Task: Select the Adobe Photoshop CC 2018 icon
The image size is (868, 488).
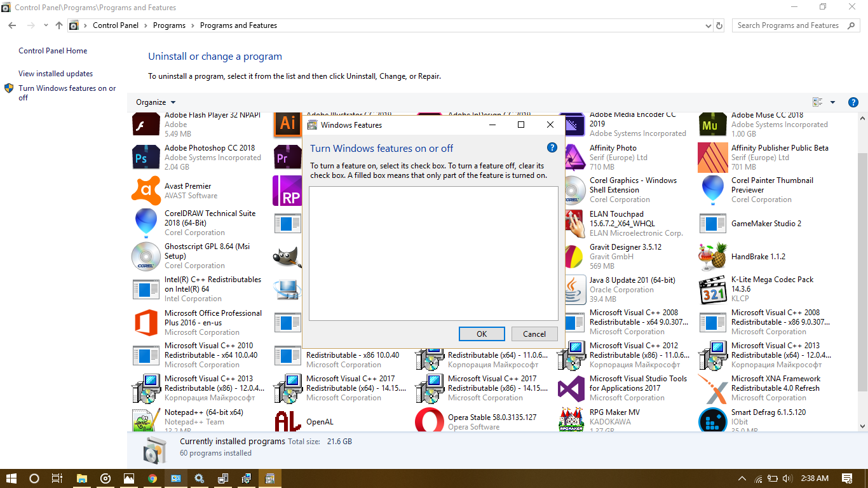Action: 146,158
